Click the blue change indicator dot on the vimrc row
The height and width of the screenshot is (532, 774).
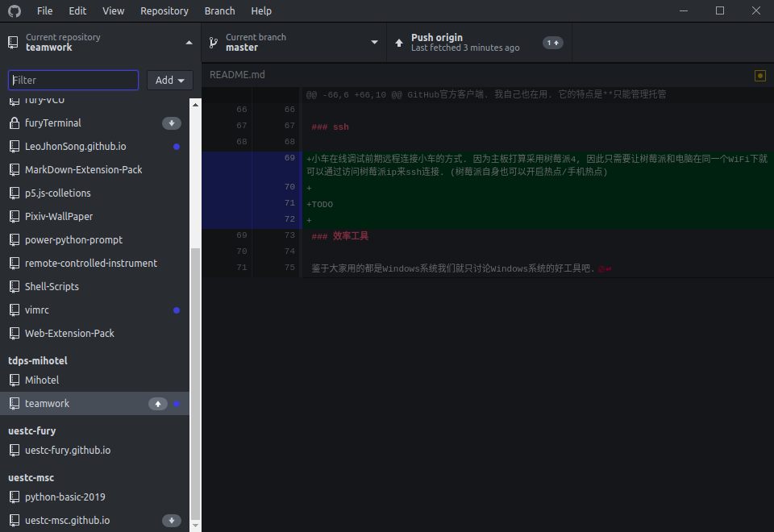tap(177, 310)
